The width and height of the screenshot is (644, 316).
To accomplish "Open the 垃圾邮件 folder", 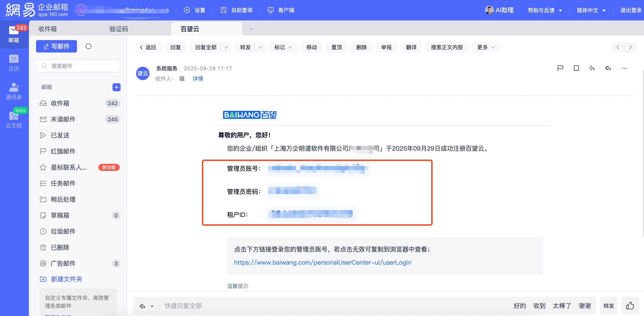I will 63,231.
